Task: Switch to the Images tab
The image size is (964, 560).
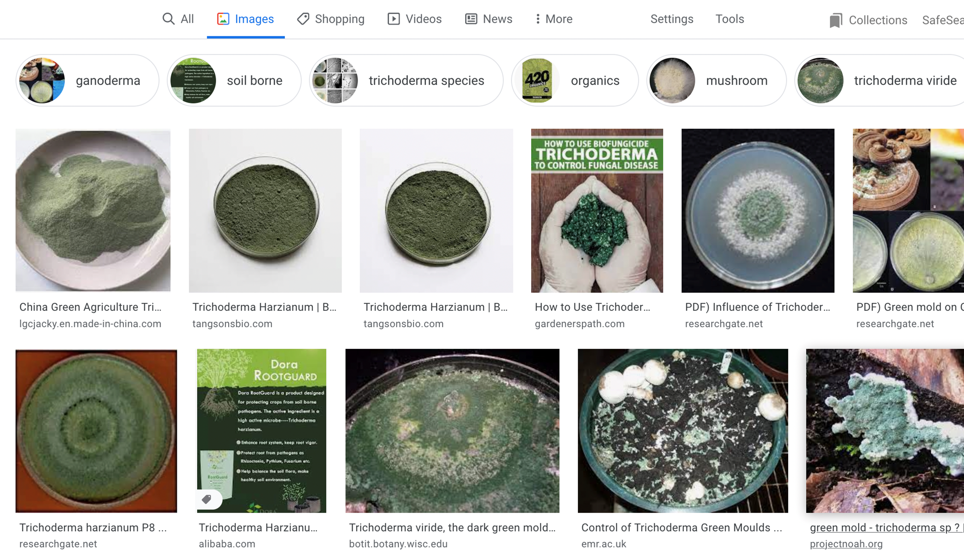Action: pyautogui.click(x=245, y=19)
